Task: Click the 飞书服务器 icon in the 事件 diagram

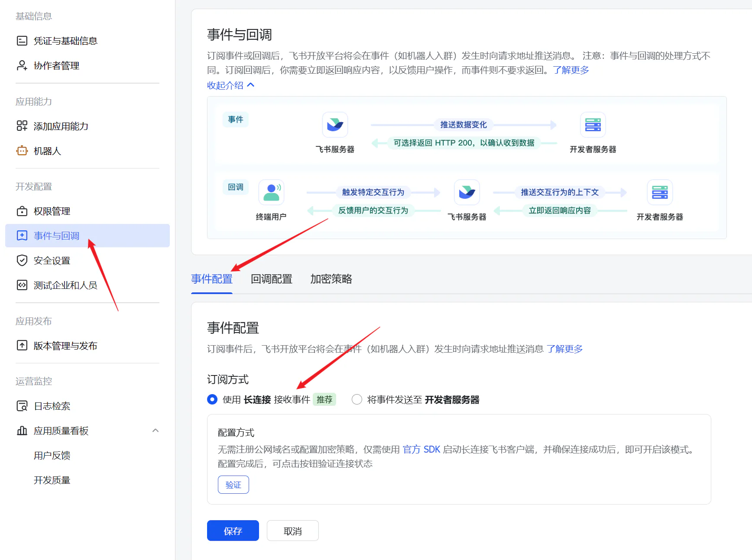Action: tap(335, 125)
